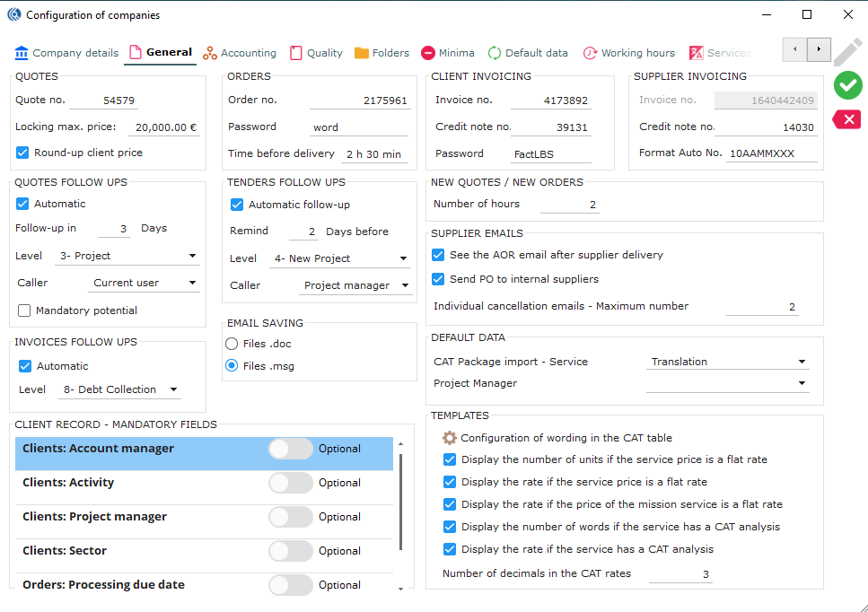Open the tenders Caller Project manager dropdown

pos(355,285)
